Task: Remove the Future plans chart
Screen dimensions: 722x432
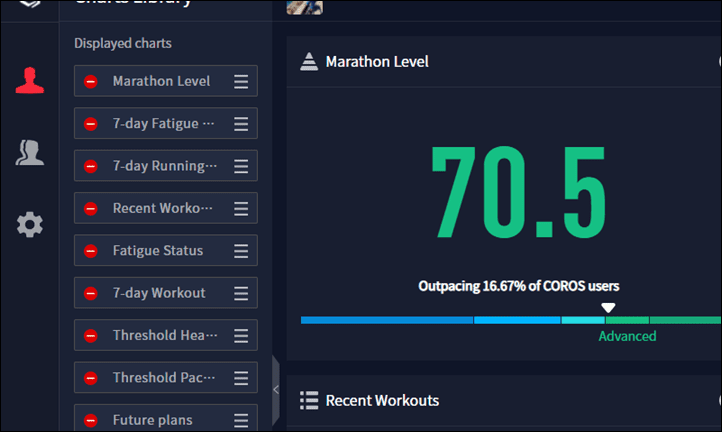Action: 91,420
